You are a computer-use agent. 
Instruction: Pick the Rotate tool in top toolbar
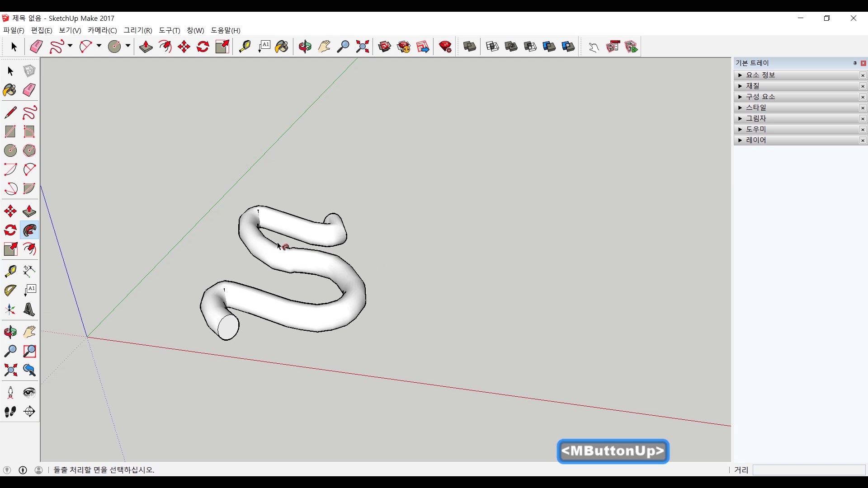[203, 47]
